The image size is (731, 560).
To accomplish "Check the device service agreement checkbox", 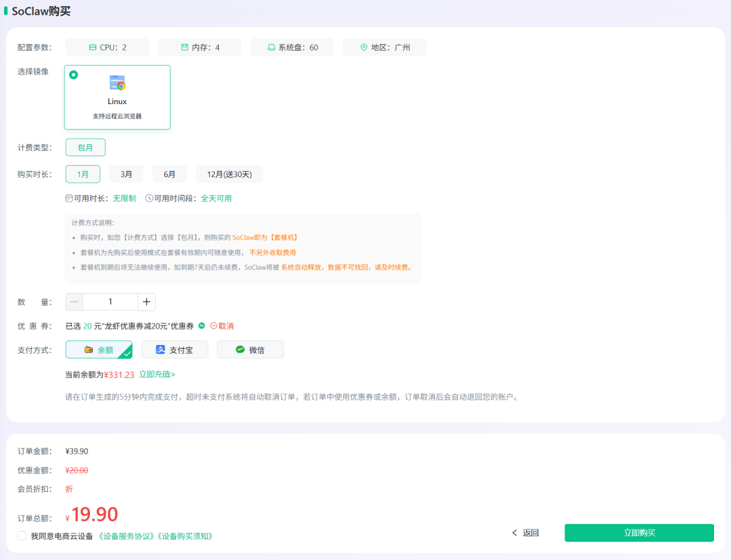I will (x=22, y=536).
